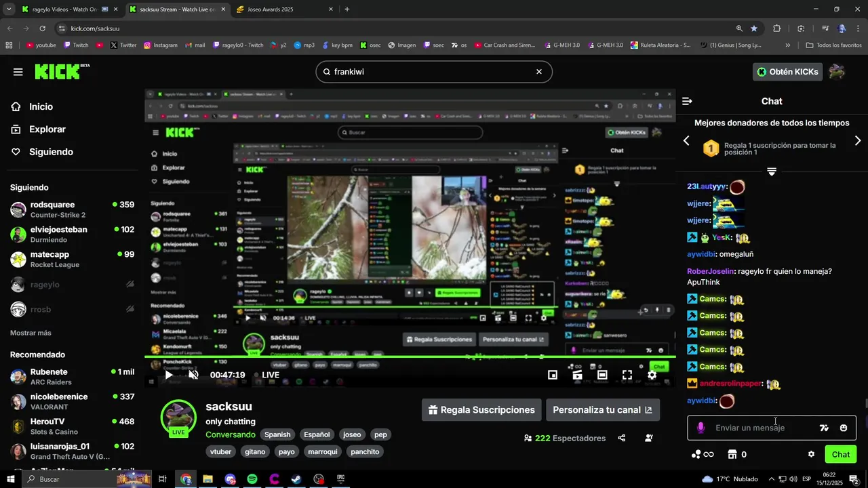Screen dimensions: 868x488
Task: Show next top donors panel
Action: pos(858,141)
